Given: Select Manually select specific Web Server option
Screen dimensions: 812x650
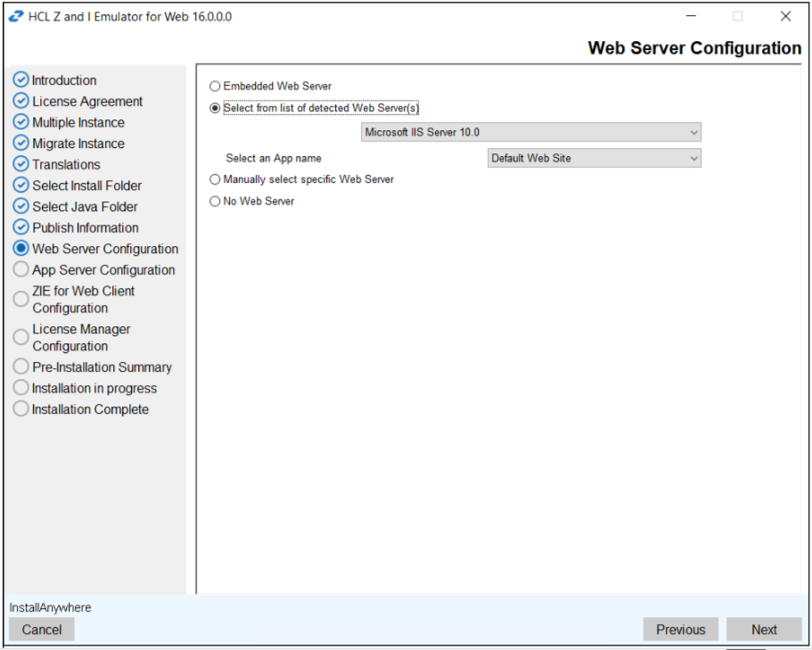Looking at the screenshot, I should tap(215, 179).
